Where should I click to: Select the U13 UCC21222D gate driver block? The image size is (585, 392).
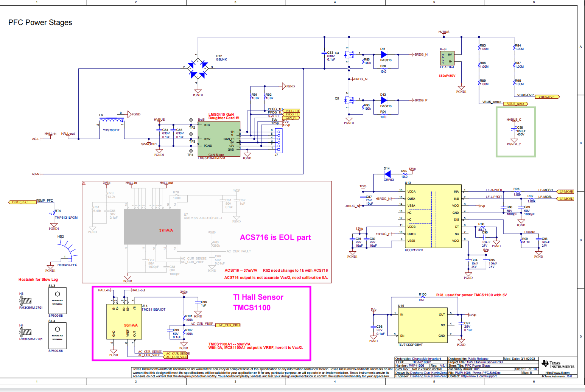tap(433, 216)
